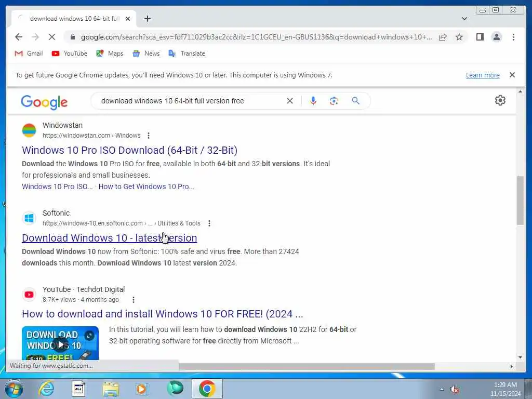Open the taskbar clock showing 1:29 AM
This screenshot has height=399, width=532.
click(505, 389)
